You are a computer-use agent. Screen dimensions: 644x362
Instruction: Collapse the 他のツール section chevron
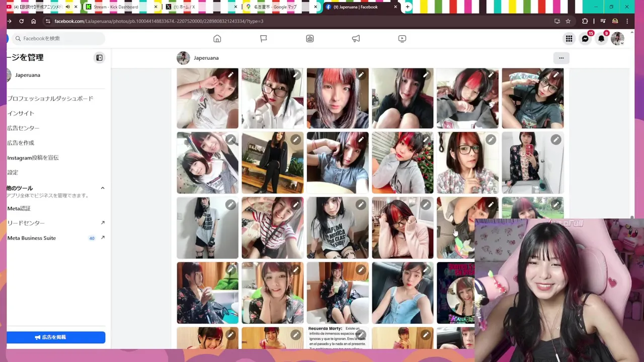click(x=103, y=188)
